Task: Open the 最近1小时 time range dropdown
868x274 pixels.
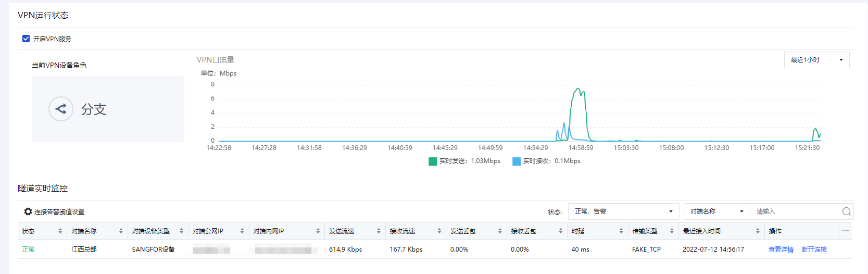Action: (x=816, y=60)
